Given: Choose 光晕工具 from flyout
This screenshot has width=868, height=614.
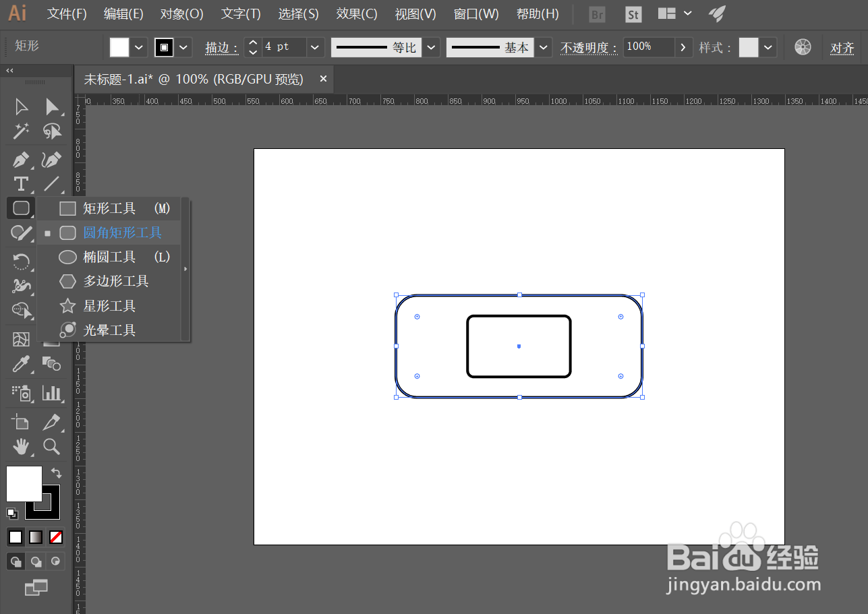Looking at the screenshot, I should click(109, 330).
